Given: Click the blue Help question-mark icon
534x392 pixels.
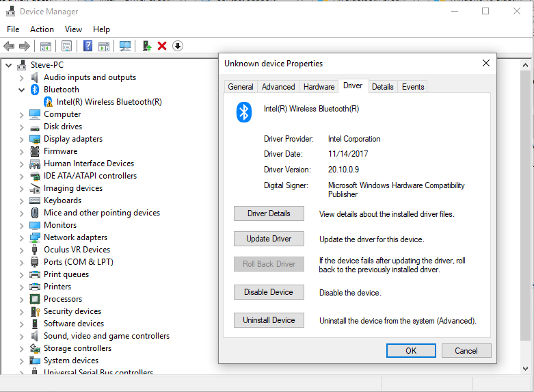Looking at the screenshot, I should [88, 46].
